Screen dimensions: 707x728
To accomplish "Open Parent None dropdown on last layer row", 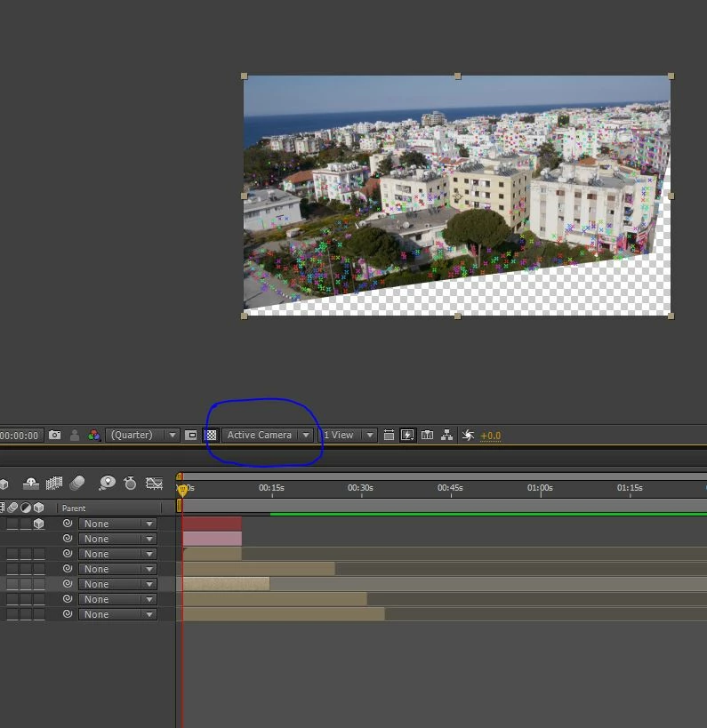I will 117,614.
